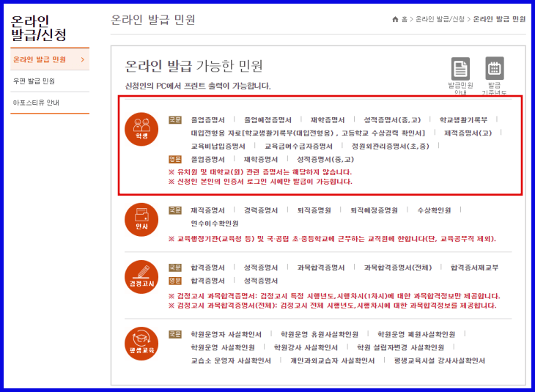Click 국문 badge in 인사 section
This screenshot has height=392, width=535.
pos(175,210)
